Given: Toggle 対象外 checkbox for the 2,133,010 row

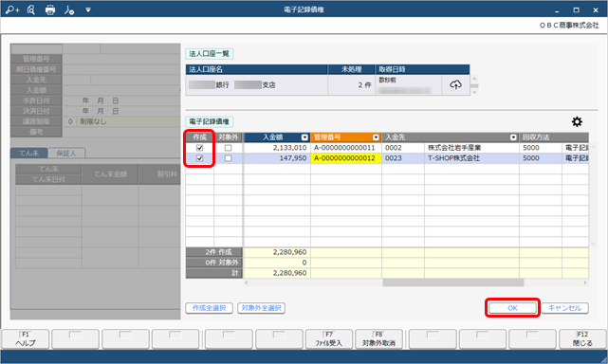Looking at the screenshot, I should coord(228,148).
